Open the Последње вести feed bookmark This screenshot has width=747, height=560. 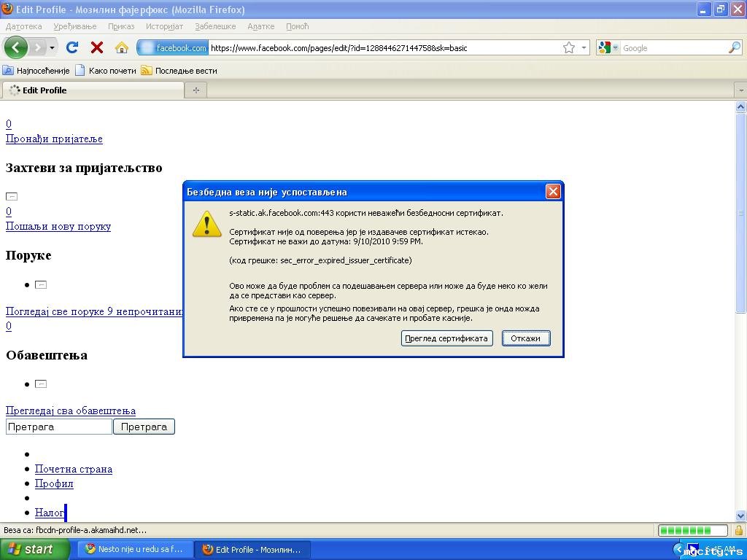179,71
